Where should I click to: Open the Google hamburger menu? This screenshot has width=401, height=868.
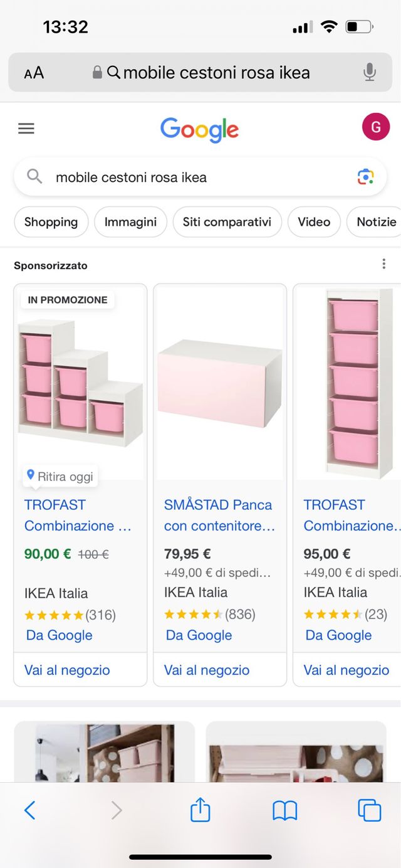(26, 129)
